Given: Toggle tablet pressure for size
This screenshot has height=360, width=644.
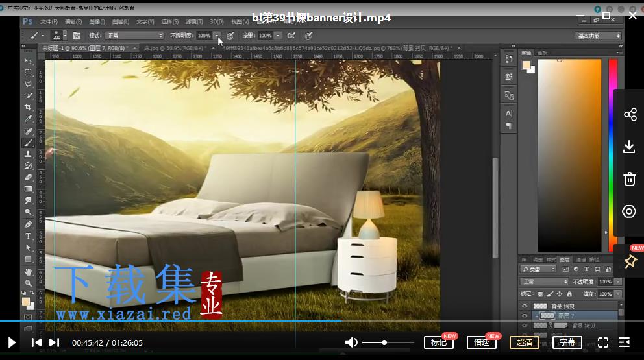Looking at the screenshot, I should pos(308,36).
